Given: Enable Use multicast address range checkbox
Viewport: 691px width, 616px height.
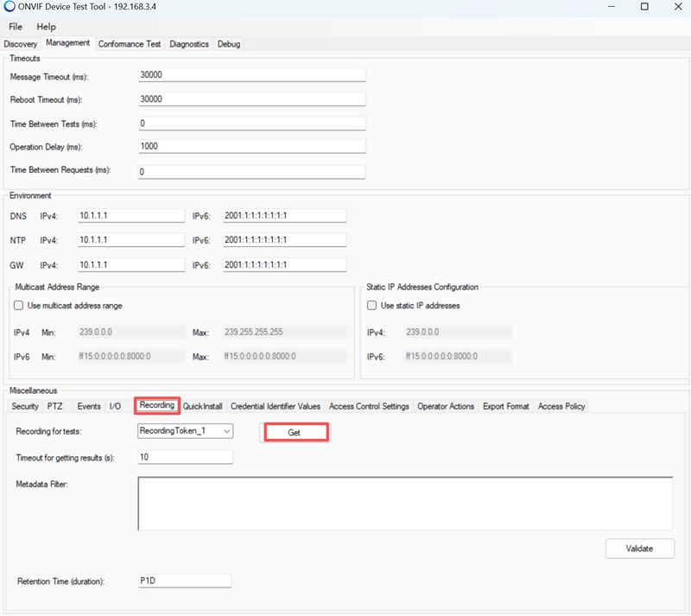Looking at the screenshot, I should tap(19, 305).
